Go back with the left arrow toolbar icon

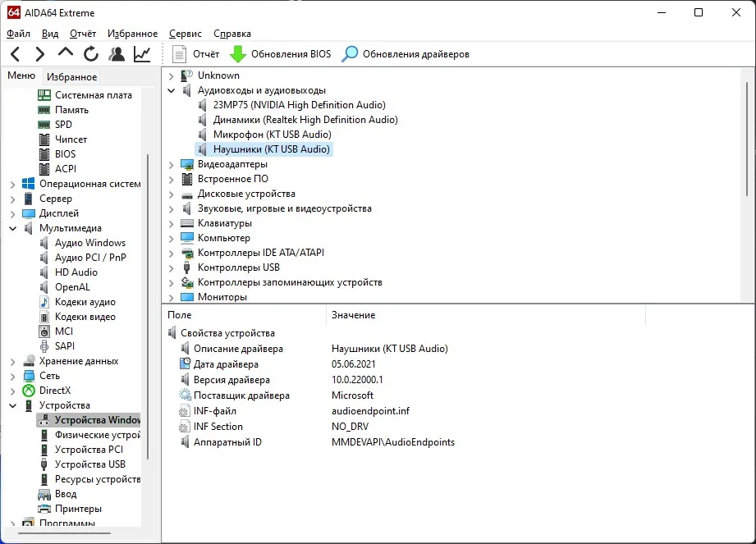tap(15, 54)
